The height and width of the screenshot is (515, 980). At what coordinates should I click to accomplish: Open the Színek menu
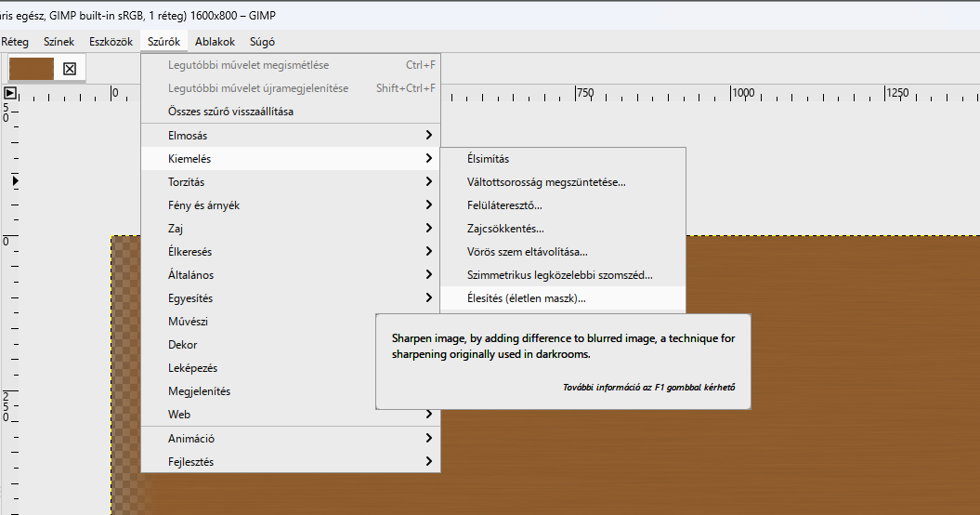(59, 42)
